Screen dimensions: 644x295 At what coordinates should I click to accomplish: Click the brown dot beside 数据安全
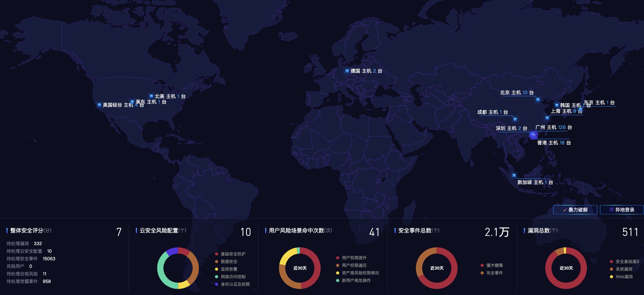(x=216, y=262)
